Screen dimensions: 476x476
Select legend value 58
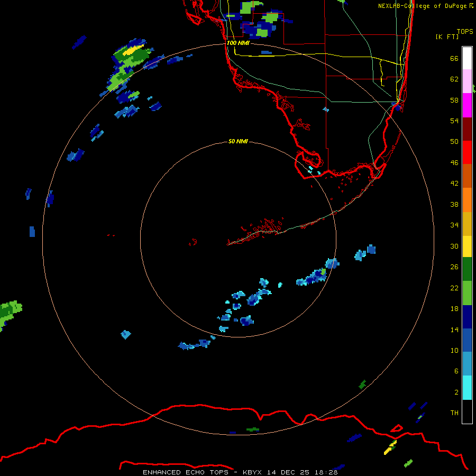tap(454, 100)
